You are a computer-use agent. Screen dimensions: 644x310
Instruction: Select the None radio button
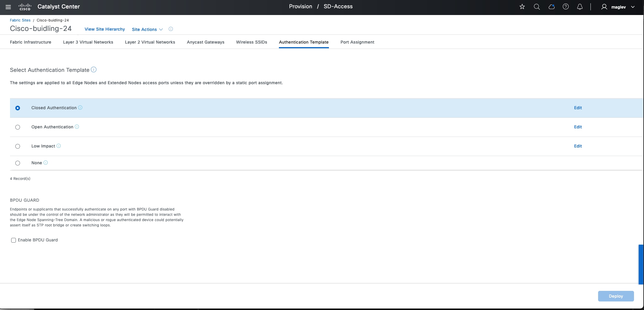(x=18, y=163)
